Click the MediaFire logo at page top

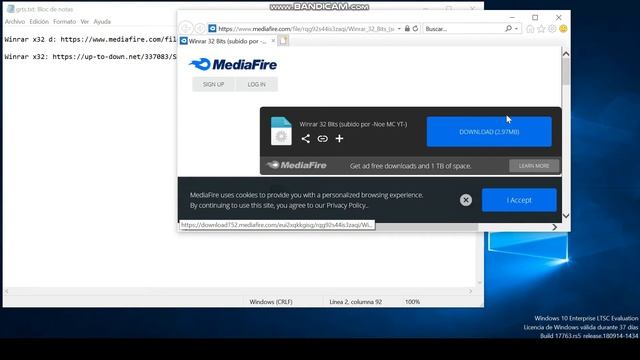click(x=233, y=64)
